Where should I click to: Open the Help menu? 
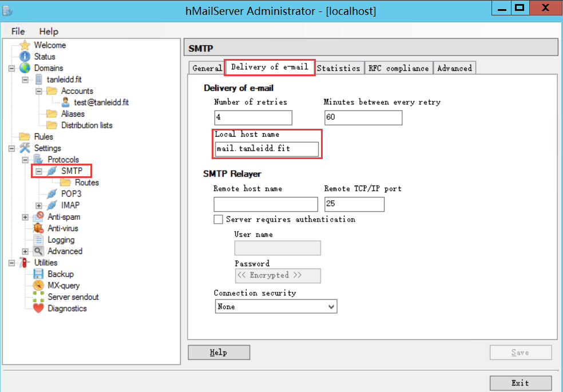[x=49, y=31]
